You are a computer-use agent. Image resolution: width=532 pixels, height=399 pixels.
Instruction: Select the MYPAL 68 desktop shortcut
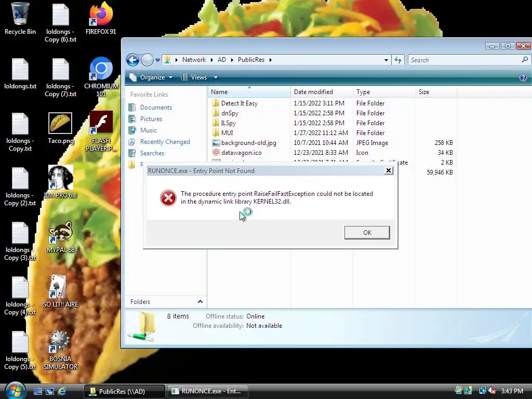click(60, 237)
